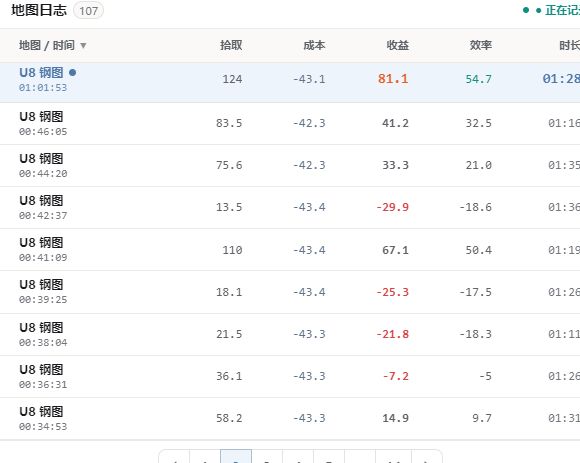
Task: Click the 地图日志 panel title
Action: pyautogui.click(x=39, y=10)
